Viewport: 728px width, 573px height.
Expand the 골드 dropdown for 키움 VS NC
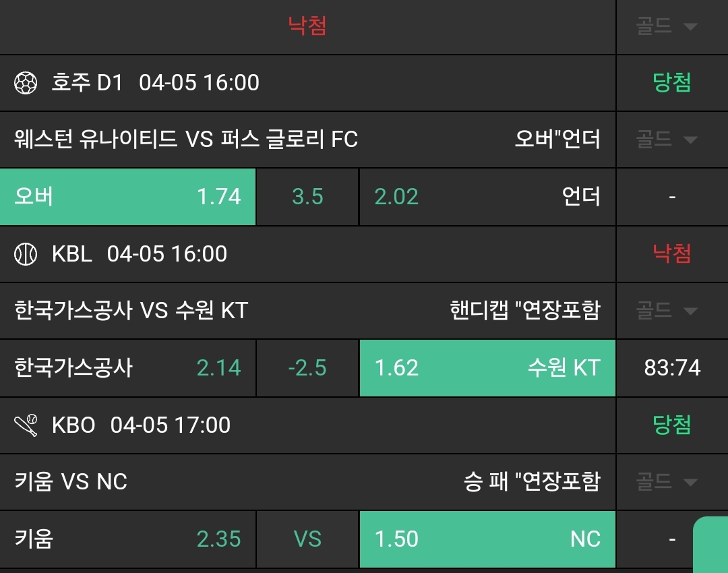[665, 482]
